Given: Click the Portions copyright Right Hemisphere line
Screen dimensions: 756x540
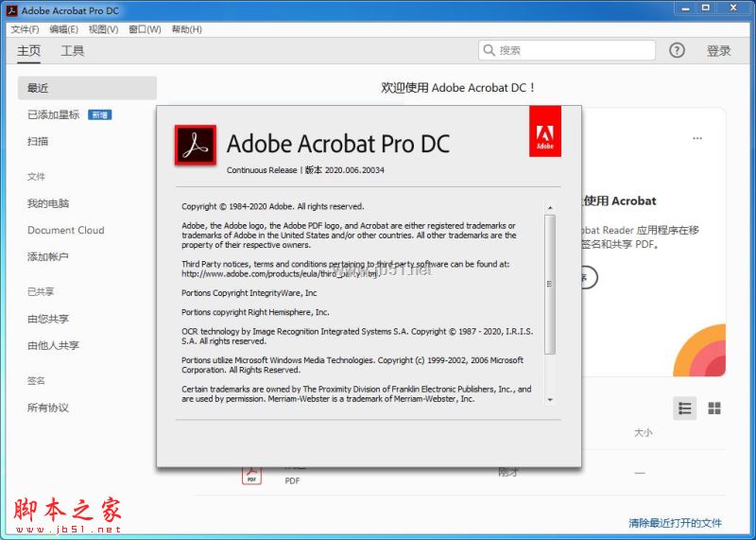Looking at the screenshot, I should point(255,312).
